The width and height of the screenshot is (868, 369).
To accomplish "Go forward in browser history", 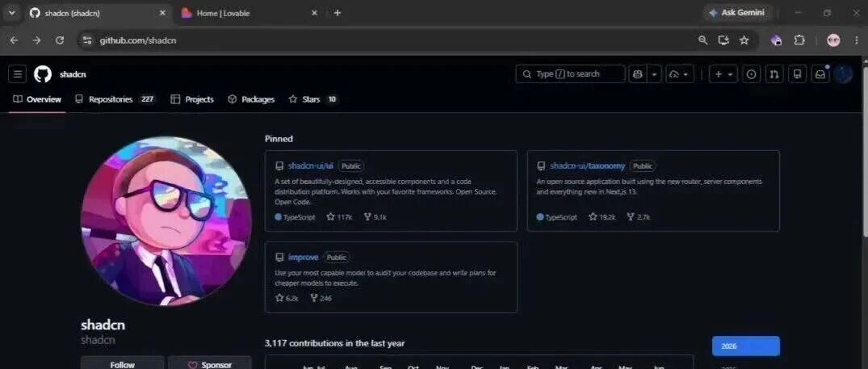I will (36, 40).
